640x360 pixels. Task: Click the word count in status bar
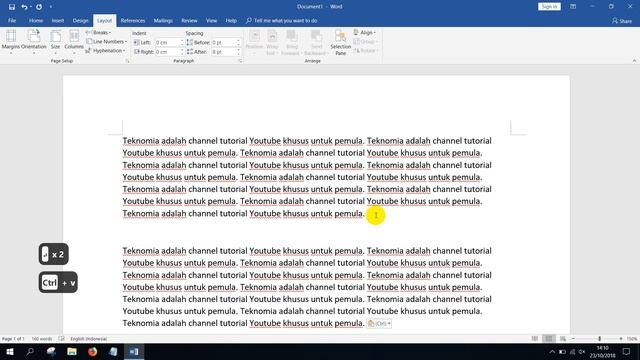tap(42, 339)
